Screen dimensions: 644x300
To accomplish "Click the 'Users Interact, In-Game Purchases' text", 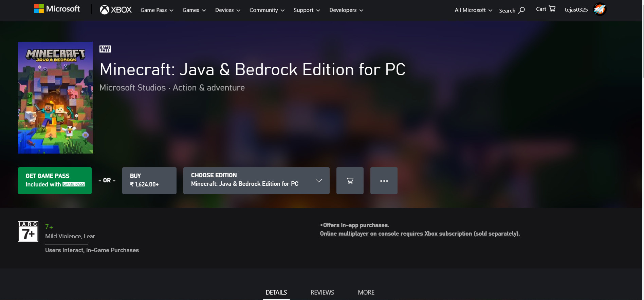I will pyautogui.click(x=92, y=250).
